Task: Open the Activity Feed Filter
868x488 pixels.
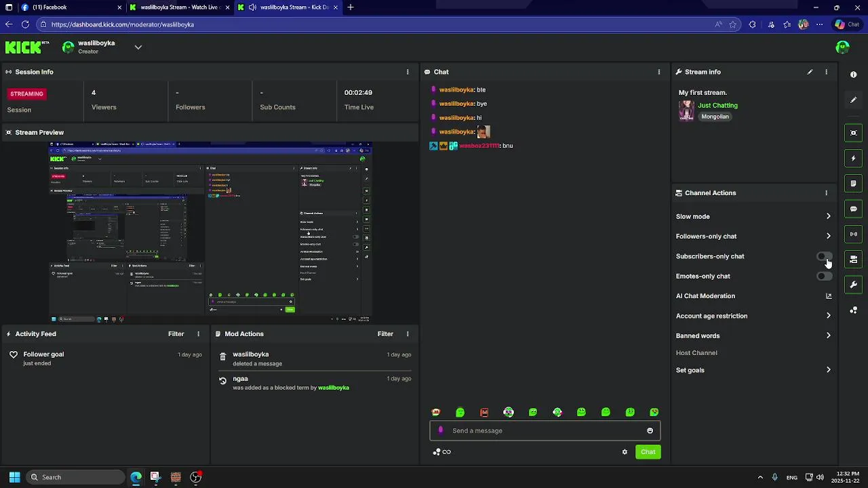Action: [176, 334]
